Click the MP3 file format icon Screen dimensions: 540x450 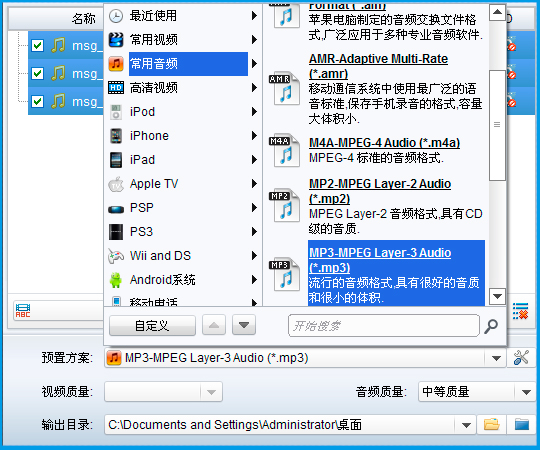coord(284,274)
